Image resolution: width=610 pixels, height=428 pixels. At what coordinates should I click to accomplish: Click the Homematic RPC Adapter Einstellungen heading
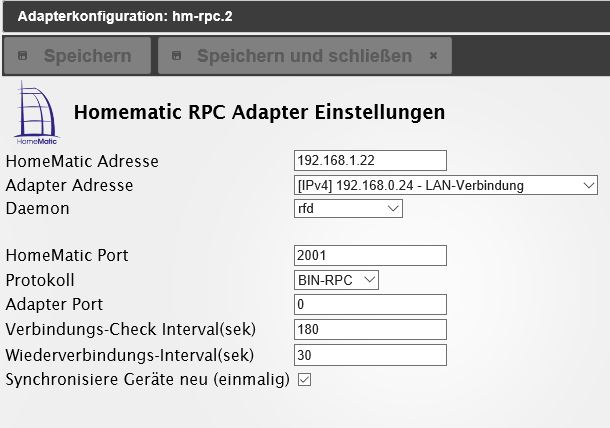point(260,112)
